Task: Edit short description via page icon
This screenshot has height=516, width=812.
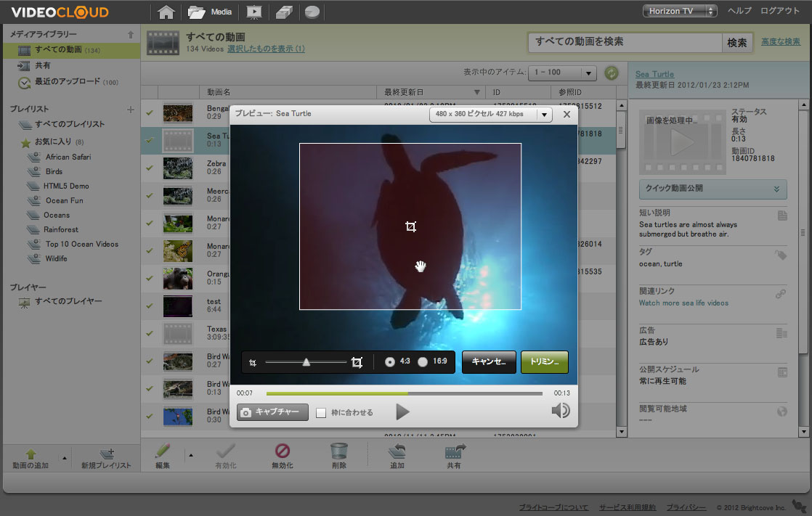Action: (782, 216)
